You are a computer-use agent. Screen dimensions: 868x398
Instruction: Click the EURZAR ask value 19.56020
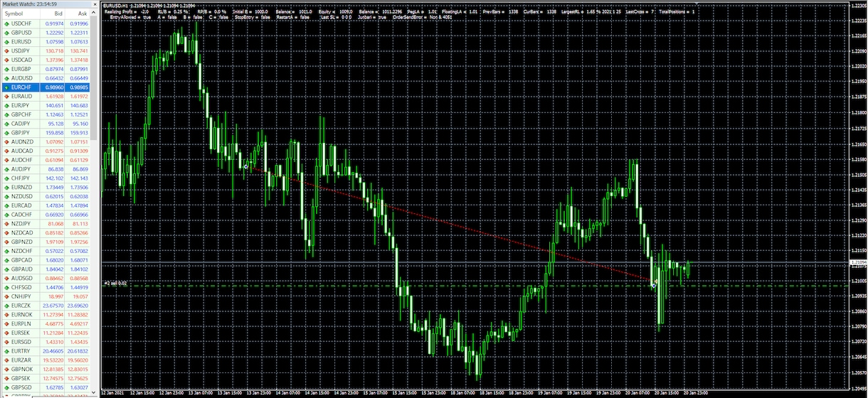[78, 360]
